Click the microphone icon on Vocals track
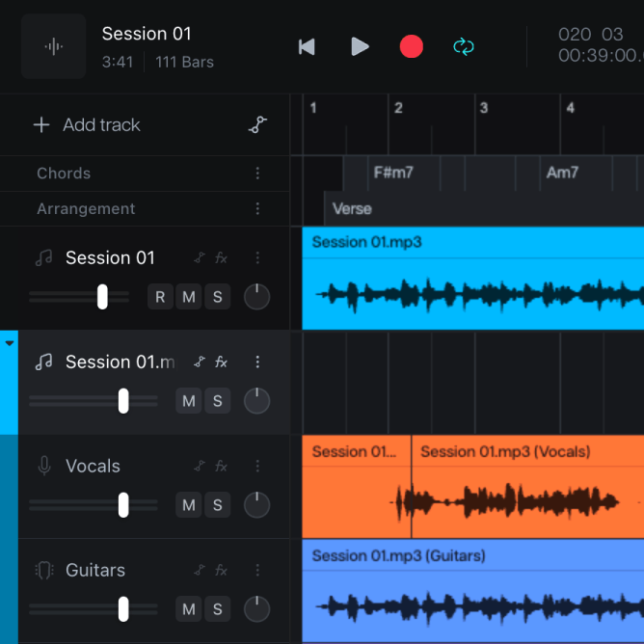Screen dimensions: 644x644 [44, 466]
